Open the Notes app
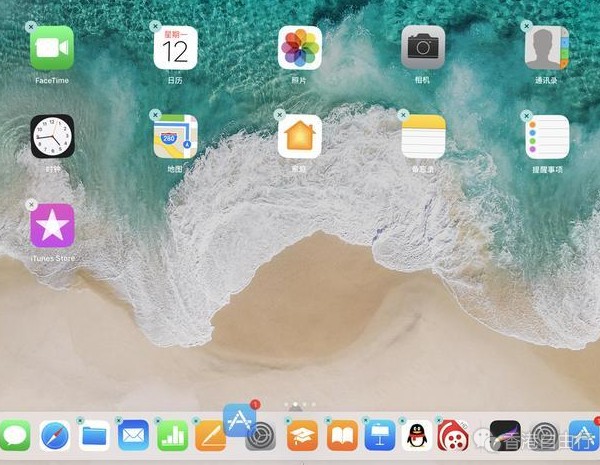Image resolution: width=600 pixels, height=465 pixels. click(424, 137)
